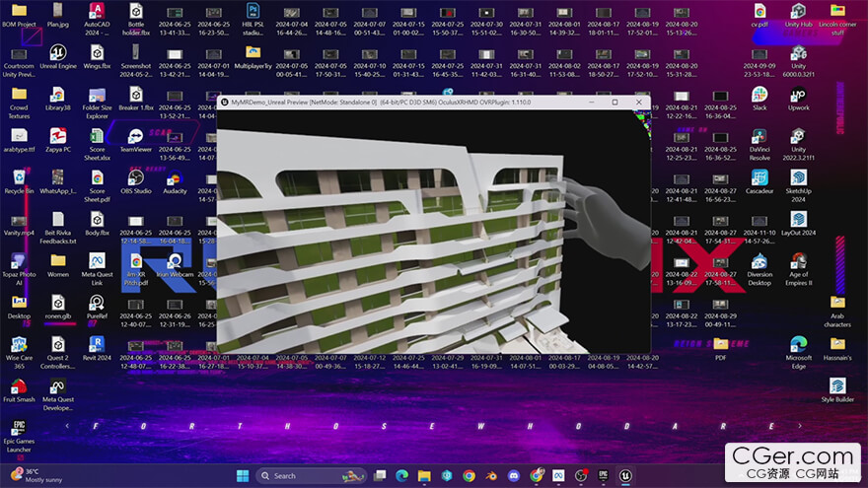Select the Arab characters folder
This screenshot has height=488, width=868.
[837, 304]
